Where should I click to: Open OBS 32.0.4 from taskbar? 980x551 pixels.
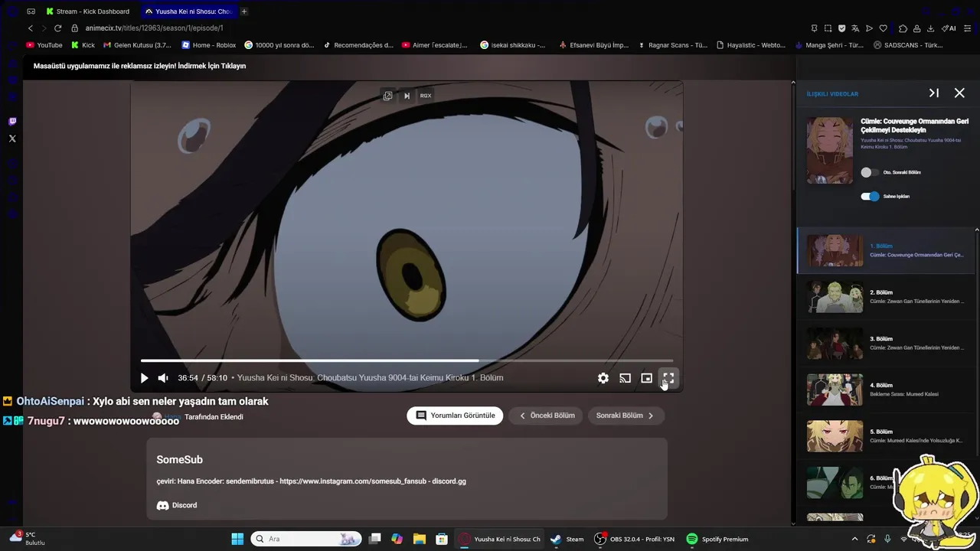635,539
